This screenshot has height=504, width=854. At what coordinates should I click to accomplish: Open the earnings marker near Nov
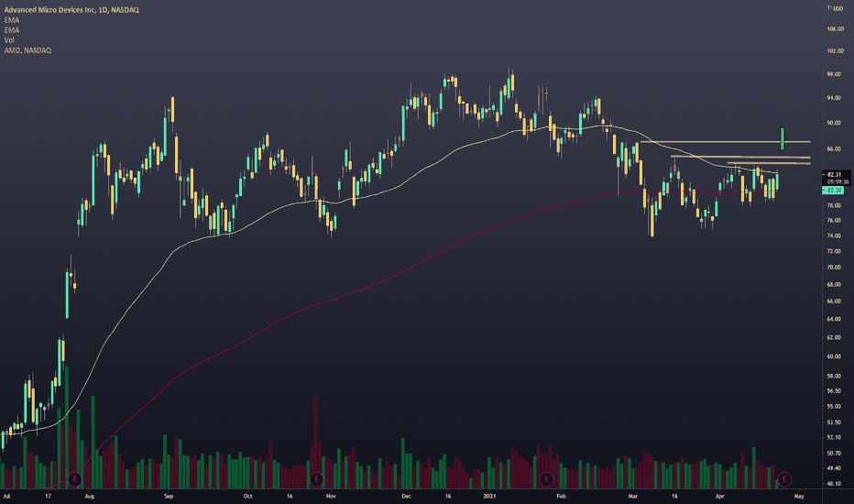pos(316,479)
